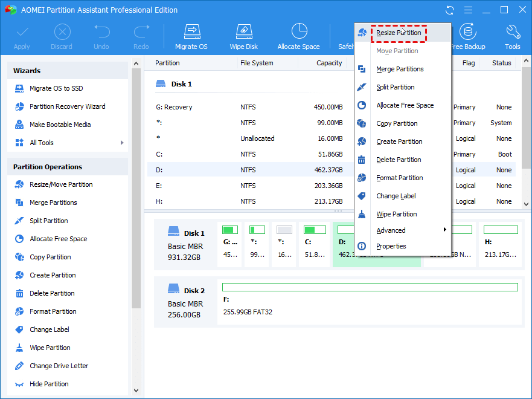Click the Change Label tag icon in sidebar

(x=19, y=329)
